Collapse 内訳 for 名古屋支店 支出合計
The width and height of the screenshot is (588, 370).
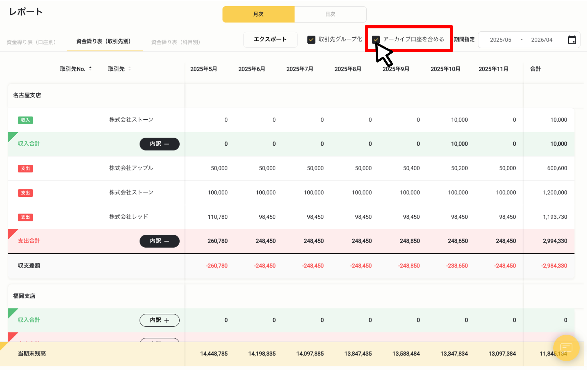[x=159, y=241]
